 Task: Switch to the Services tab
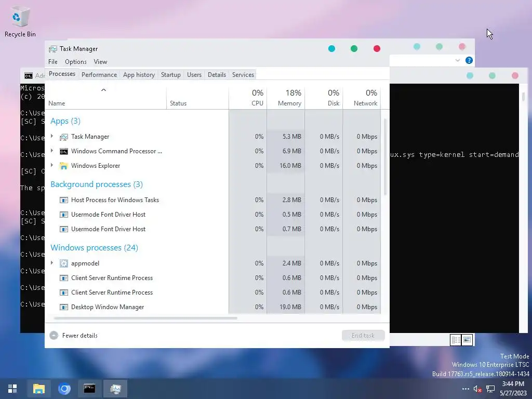(243, 75)
